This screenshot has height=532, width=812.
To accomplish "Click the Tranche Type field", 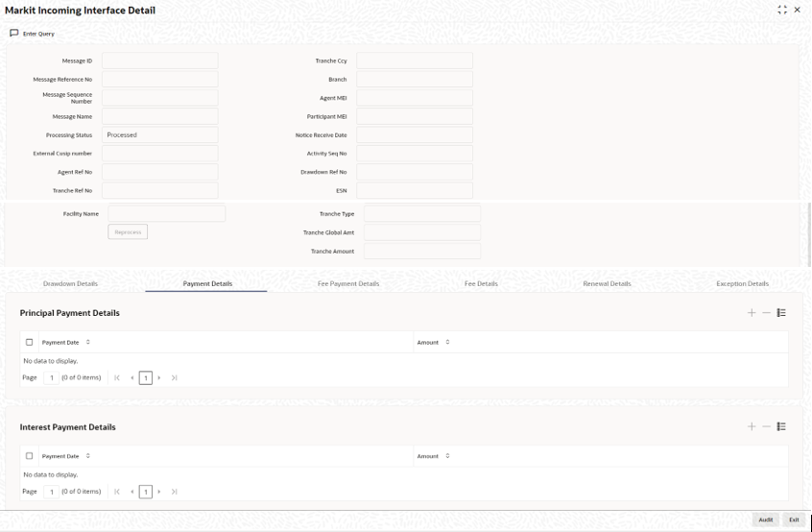I will [422, 213].
